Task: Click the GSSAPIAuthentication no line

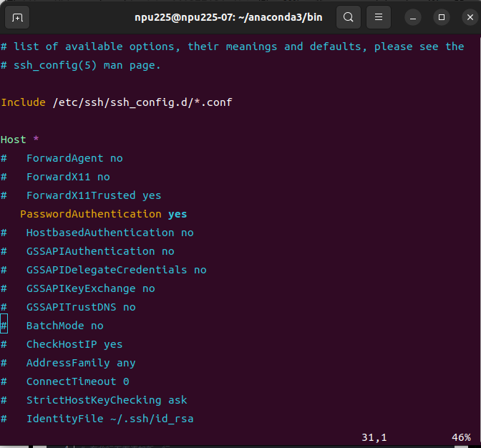Action: (87, 251)
